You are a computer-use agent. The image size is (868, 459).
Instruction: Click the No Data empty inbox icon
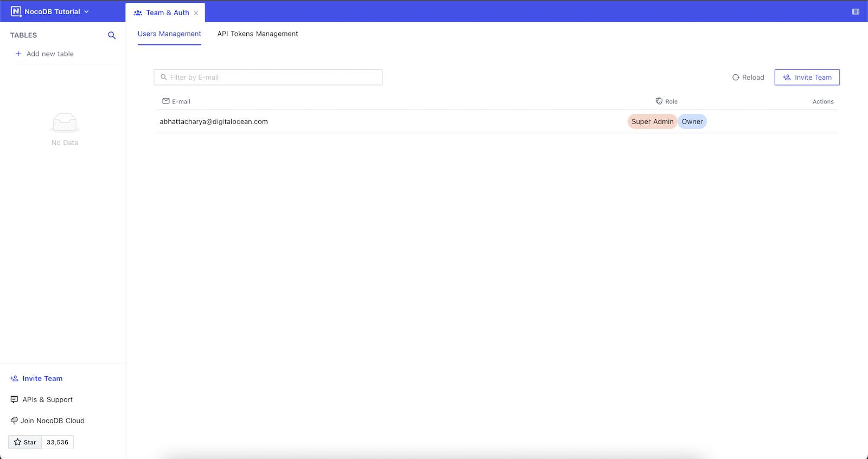pyautogui.click(x=65, y=122)
